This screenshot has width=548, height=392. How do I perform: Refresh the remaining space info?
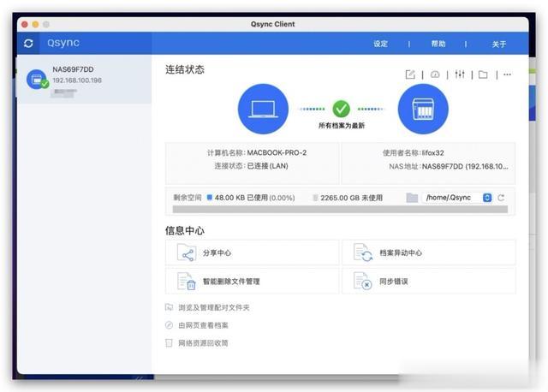501,198
